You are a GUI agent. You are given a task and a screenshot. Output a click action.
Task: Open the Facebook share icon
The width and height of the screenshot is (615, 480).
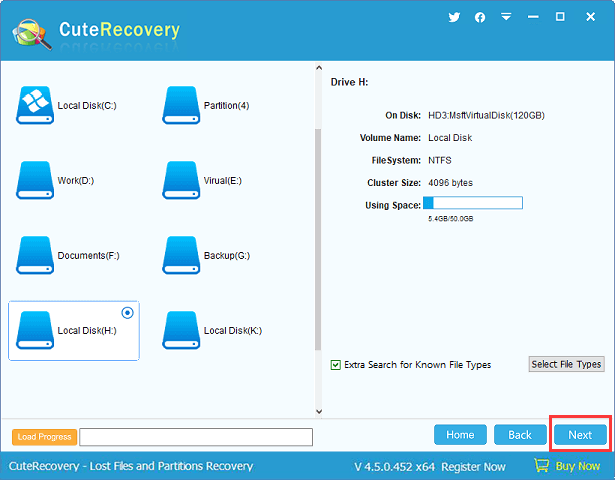[480, 17]
